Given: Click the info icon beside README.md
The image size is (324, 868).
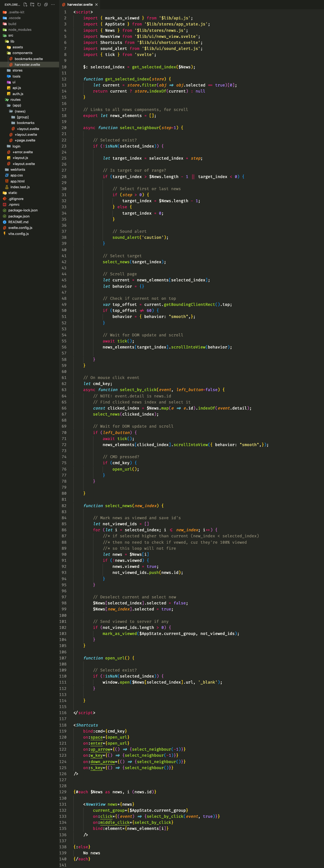Looking at the screenshot, I should [x=5, y=222].
